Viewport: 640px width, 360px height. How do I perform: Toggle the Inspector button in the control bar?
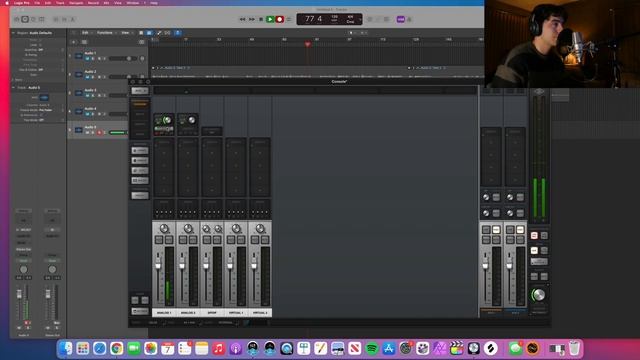pos(25,19)
